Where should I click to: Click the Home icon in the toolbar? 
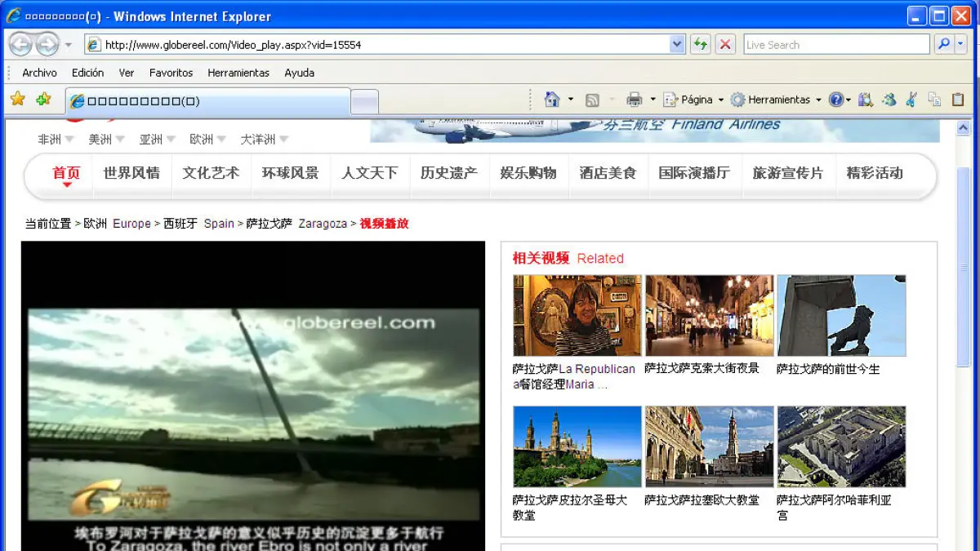[552, 100]
